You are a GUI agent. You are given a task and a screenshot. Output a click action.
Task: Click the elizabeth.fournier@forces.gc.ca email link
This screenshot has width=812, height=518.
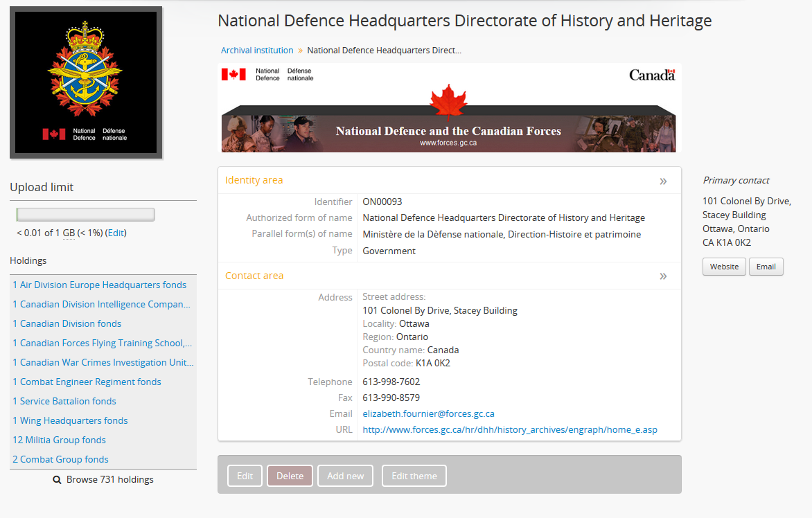pos(428,414)
